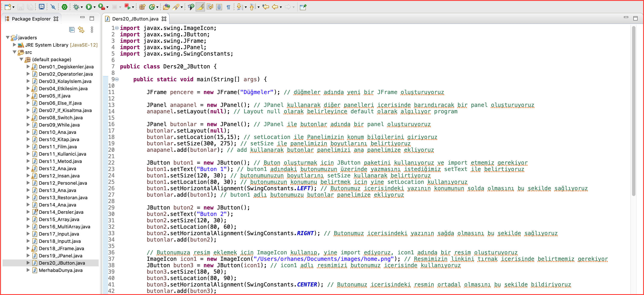This screenshot has width=644, height=295.
Task: Click the Debug bug icon
Action: (76, 7)
